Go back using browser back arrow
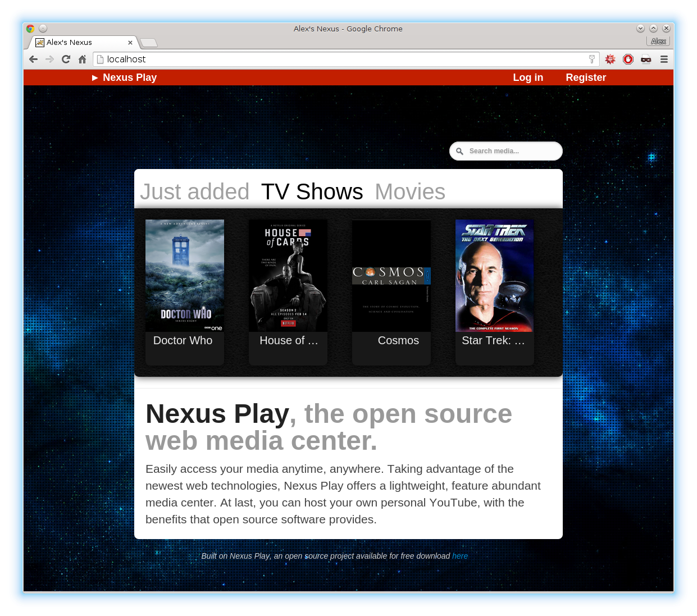 33,60
